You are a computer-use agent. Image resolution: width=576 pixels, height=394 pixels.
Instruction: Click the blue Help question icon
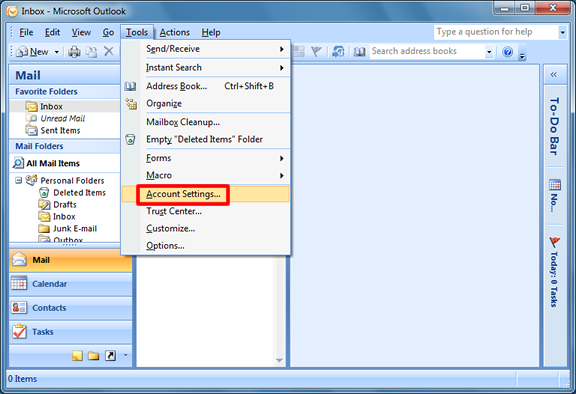(x=507, y=52)
